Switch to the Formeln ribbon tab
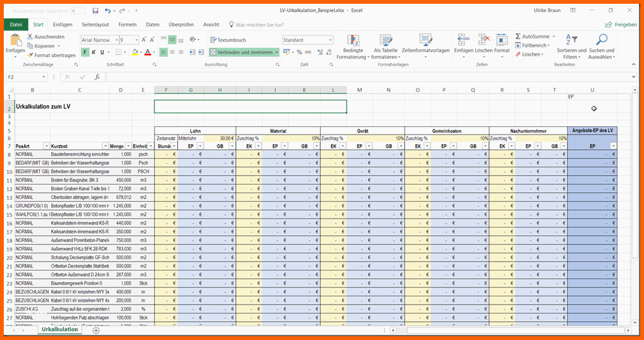Viewport: 644px width, 340px height. [127, 25]
